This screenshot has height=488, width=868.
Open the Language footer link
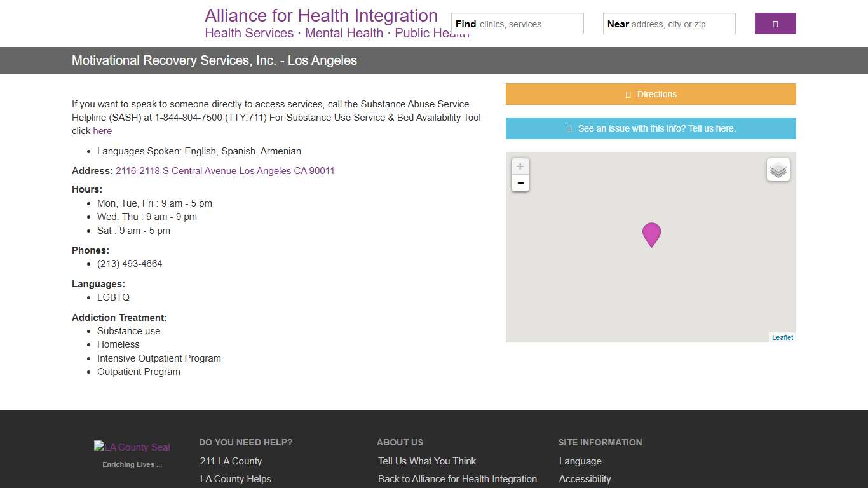pos(580,461)
